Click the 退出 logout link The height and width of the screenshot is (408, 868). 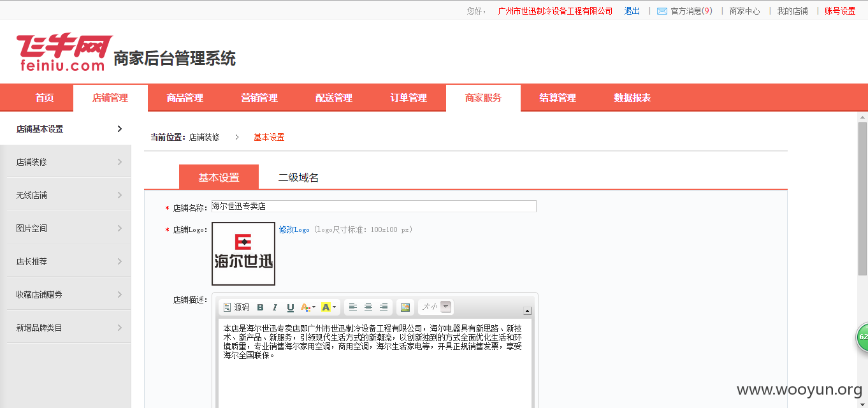(632, 11)
